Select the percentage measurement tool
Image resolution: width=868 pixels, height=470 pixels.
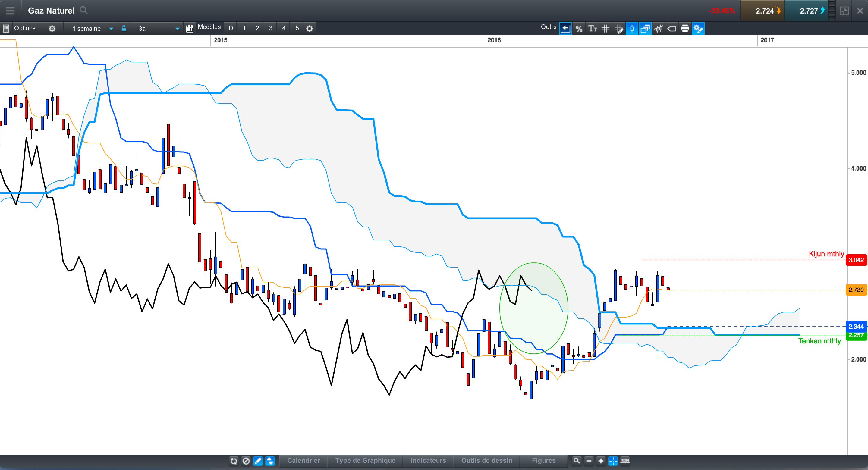pos(579,29)
